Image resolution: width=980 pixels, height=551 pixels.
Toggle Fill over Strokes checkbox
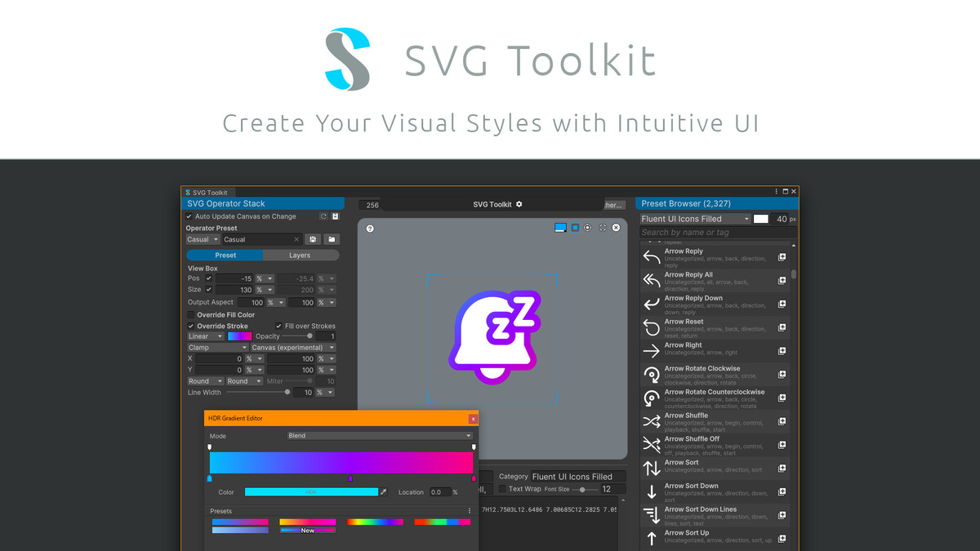coord(278,326)
